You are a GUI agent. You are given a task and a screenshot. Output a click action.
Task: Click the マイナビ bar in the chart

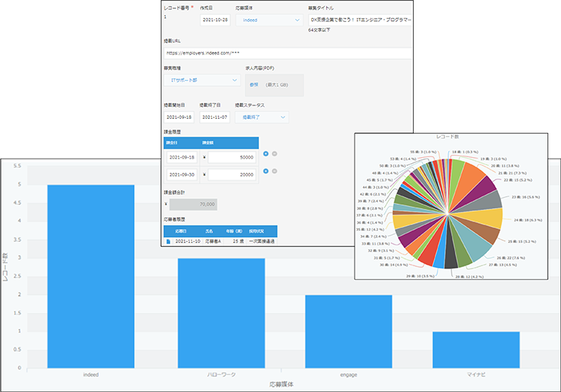point(476,350)
